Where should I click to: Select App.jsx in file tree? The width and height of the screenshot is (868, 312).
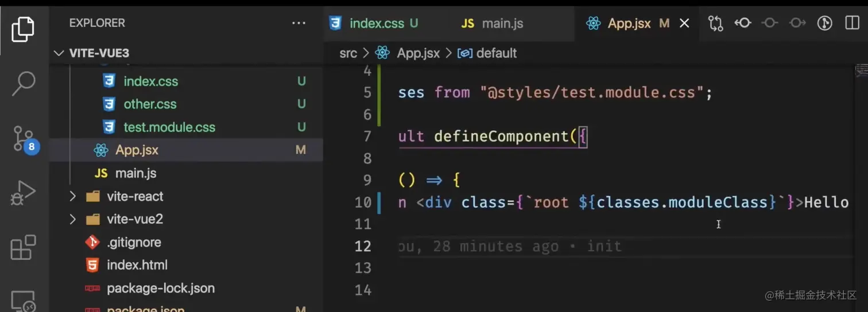[185, 150]
